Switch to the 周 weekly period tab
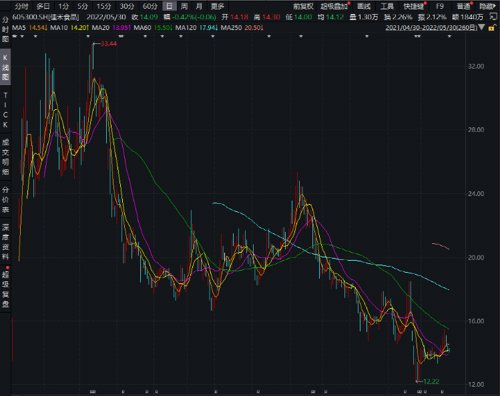 point(184,6)
